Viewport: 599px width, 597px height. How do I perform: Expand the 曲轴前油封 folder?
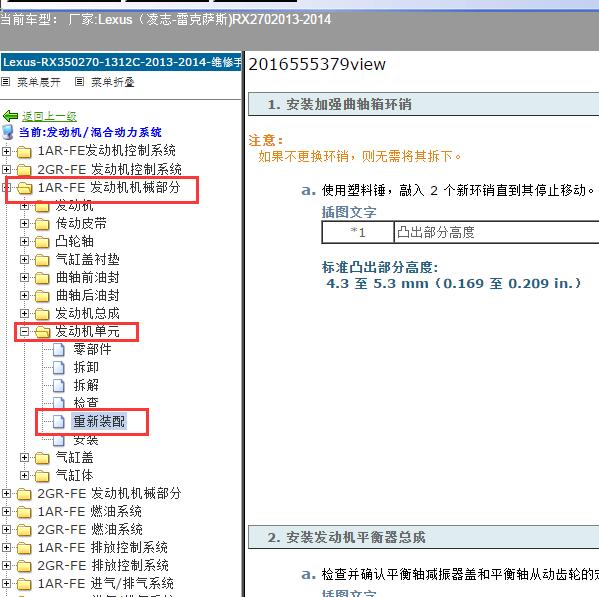(x=24, y=278)
